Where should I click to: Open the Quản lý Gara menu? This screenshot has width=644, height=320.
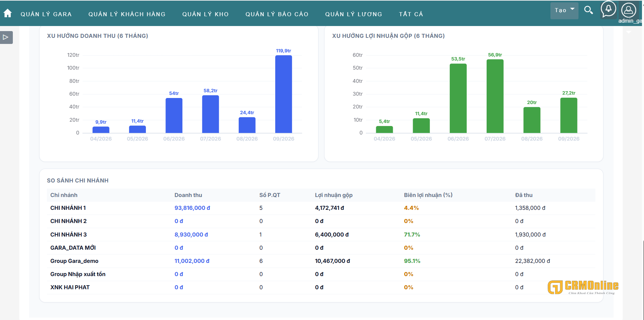46,14
